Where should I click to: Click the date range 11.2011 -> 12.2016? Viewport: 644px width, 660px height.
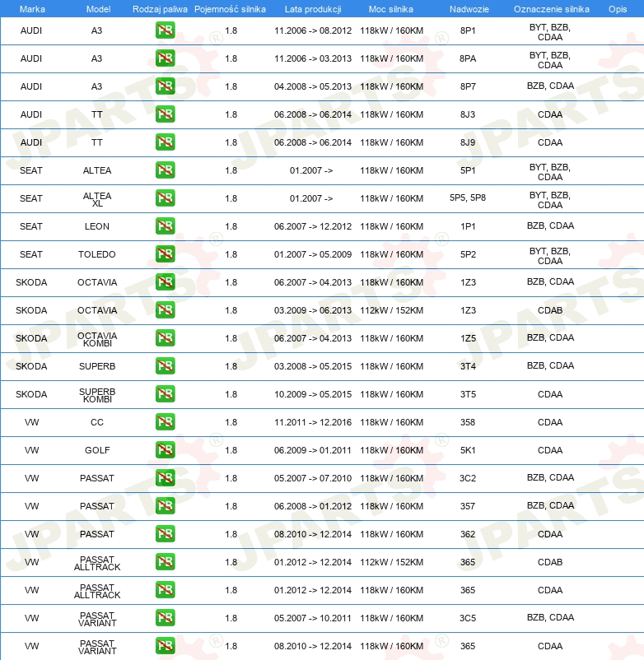pyautogui.click(x=313, y=422)
